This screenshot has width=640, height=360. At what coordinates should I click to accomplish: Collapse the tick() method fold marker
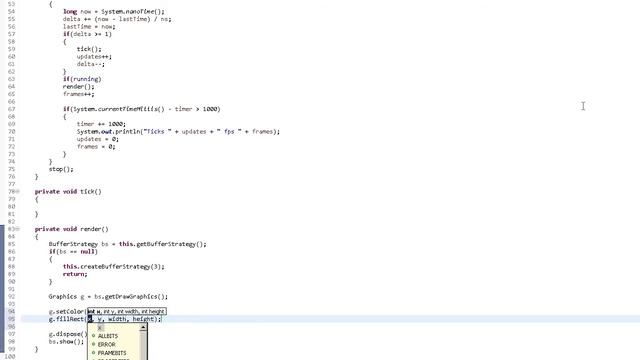18,191
